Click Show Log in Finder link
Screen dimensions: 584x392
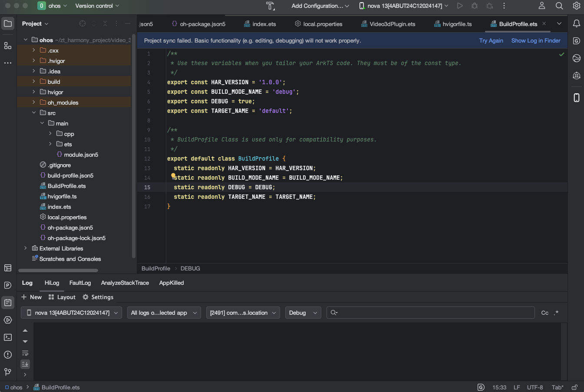click(535, 40)
